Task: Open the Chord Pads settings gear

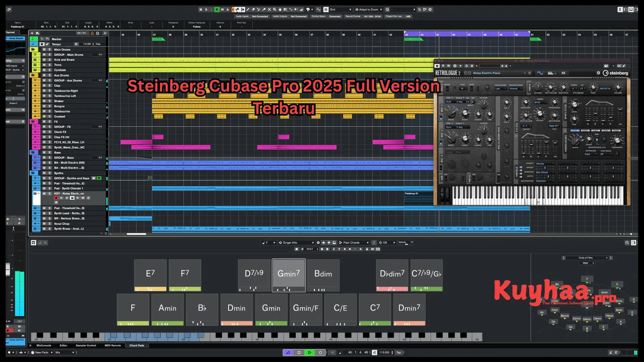Action: (318, 242)
